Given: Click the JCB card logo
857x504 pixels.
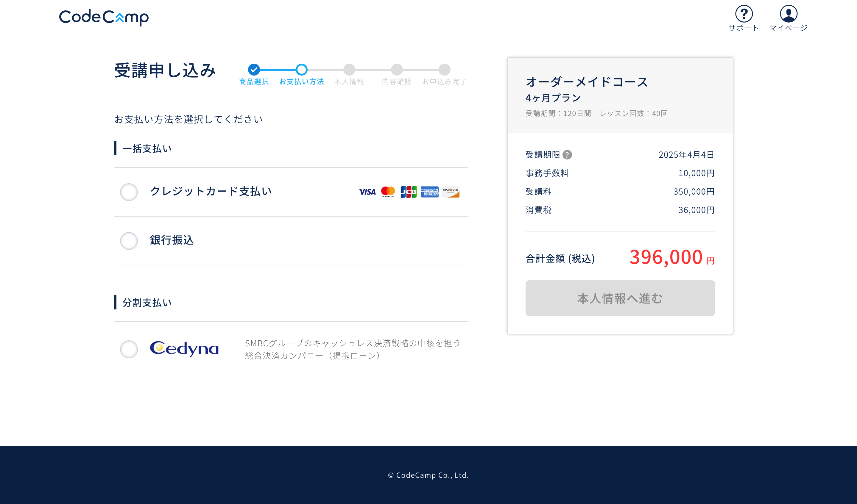Looking at the screenshot, I should 409,192.
